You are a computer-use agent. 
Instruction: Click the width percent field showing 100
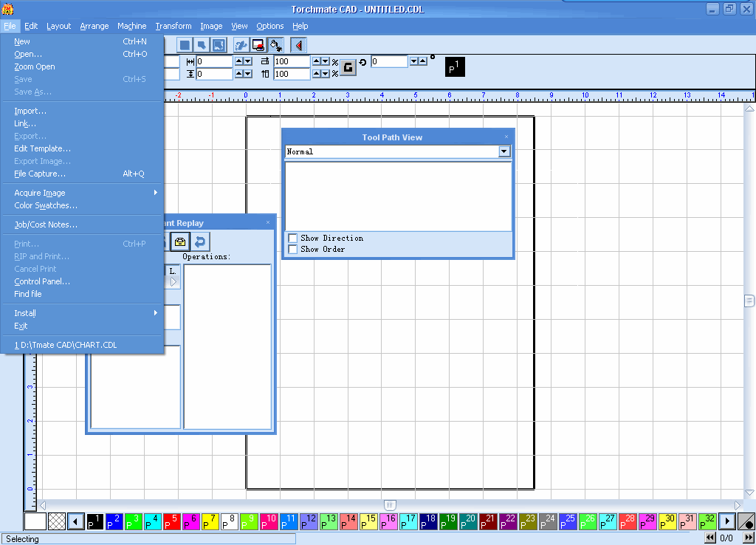pyautogui.click(x=291, y=61)
